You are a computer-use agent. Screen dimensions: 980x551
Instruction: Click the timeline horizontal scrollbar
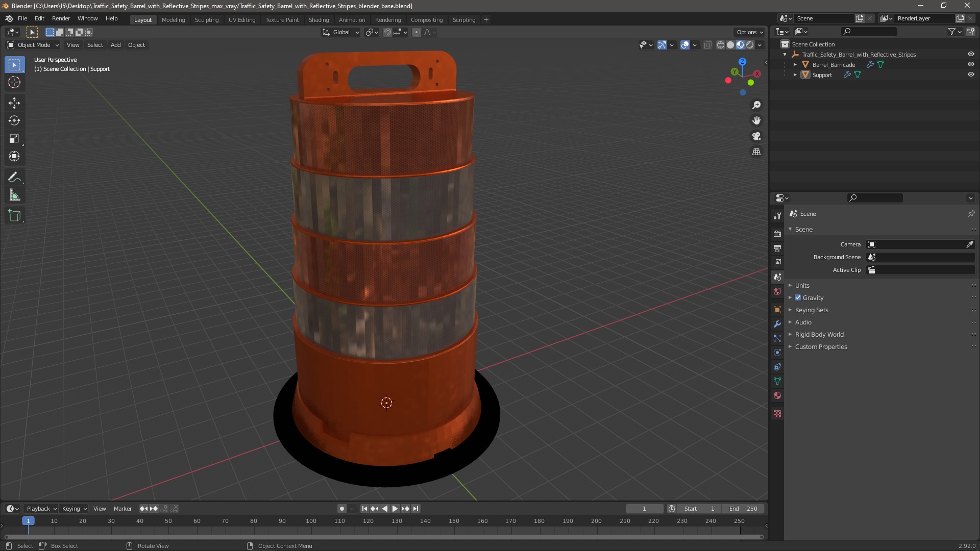point(384,537)
